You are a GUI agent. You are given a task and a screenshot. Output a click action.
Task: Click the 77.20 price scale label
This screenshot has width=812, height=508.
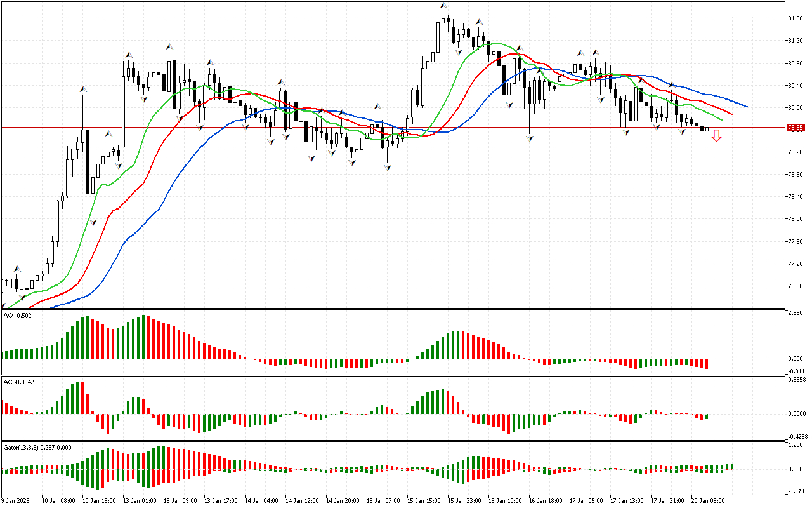point(795,264)
